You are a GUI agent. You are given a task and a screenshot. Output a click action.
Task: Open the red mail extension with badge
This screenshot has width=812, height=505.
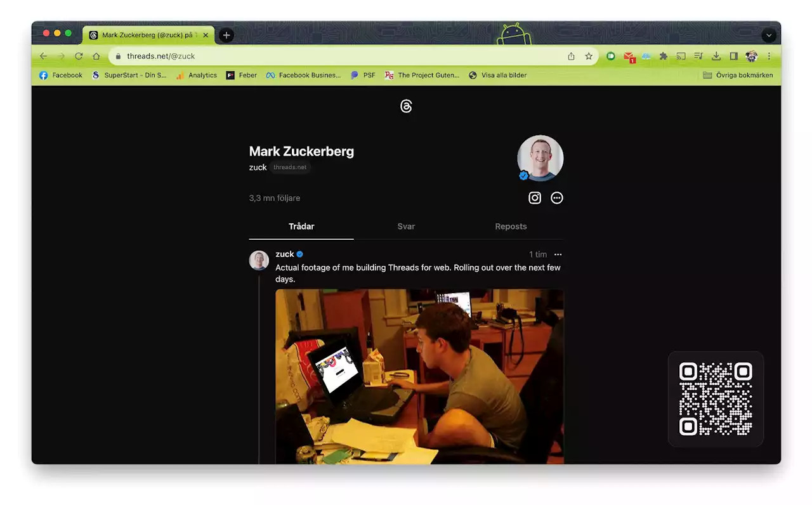(629, 56)
